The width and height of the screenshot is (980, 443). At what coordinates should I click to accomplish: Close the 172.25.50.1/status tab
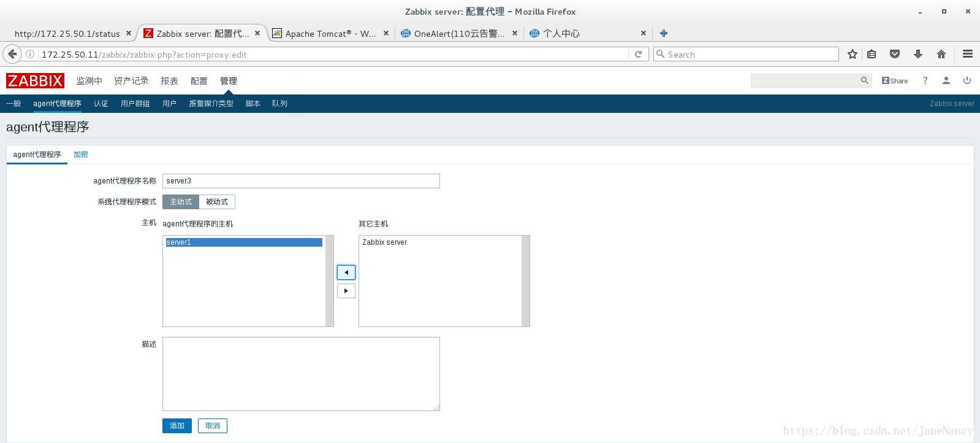[128, 33]
